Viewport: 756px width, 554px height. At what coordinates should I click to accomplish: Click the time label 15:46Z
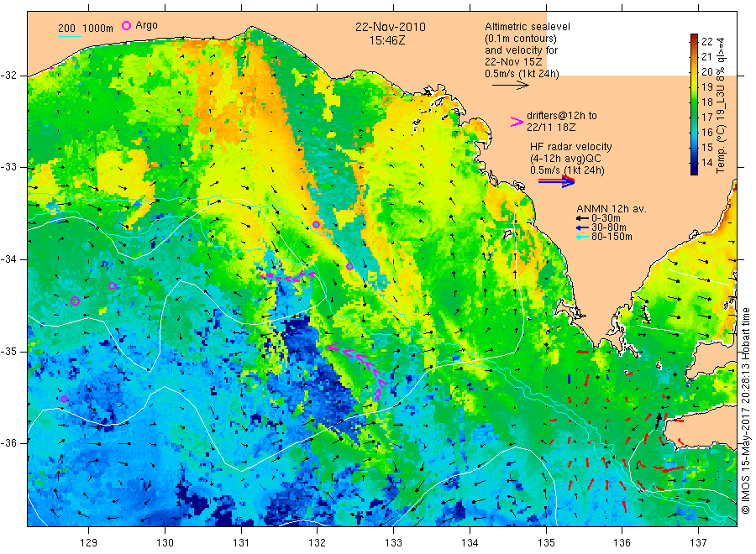(387, 41)
